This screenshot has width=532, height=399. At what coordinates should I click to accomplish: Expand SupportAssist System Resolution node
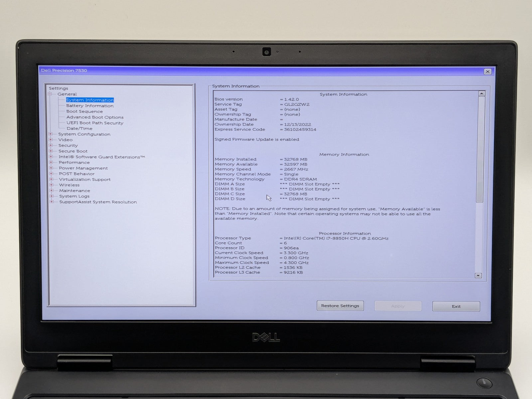coord(52,202)
